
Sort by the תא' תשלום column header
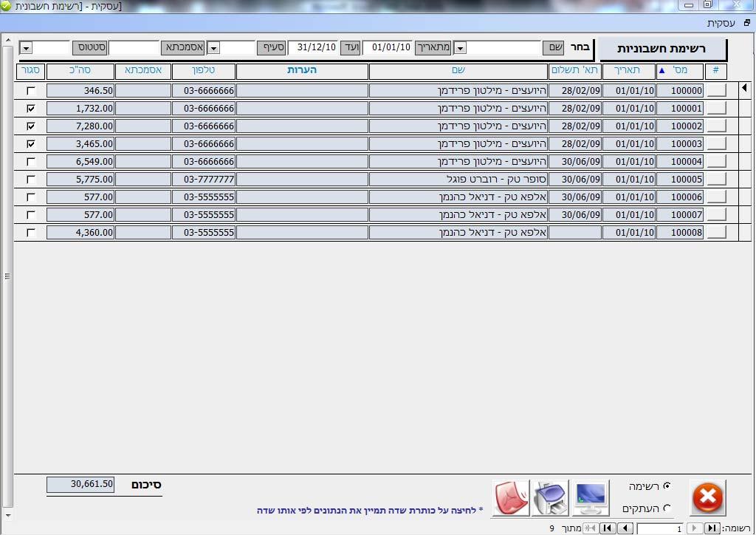(x=574, y=70)
